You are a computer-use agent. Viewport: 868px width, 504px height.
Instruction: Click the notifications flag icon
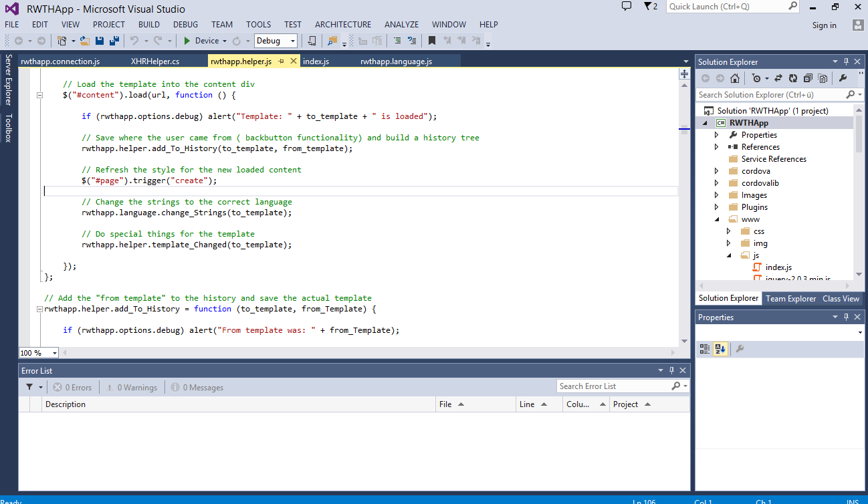click(647, 6)
